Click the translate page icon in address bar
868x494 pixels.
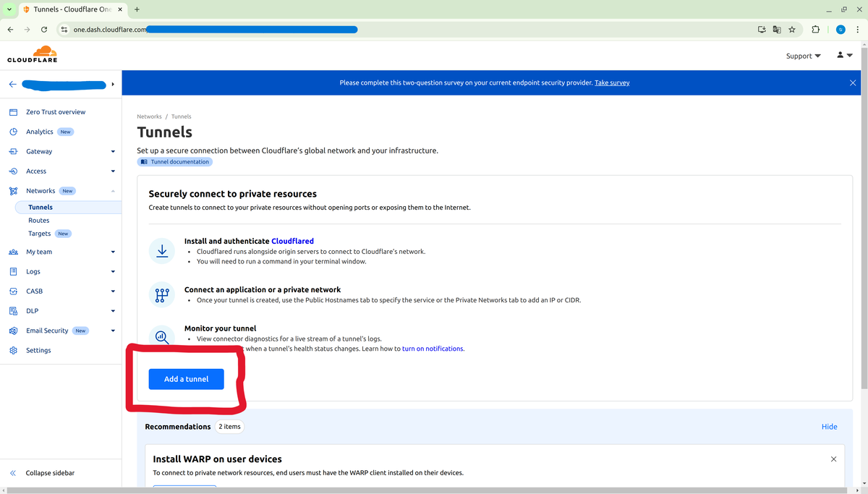(777, 30)
